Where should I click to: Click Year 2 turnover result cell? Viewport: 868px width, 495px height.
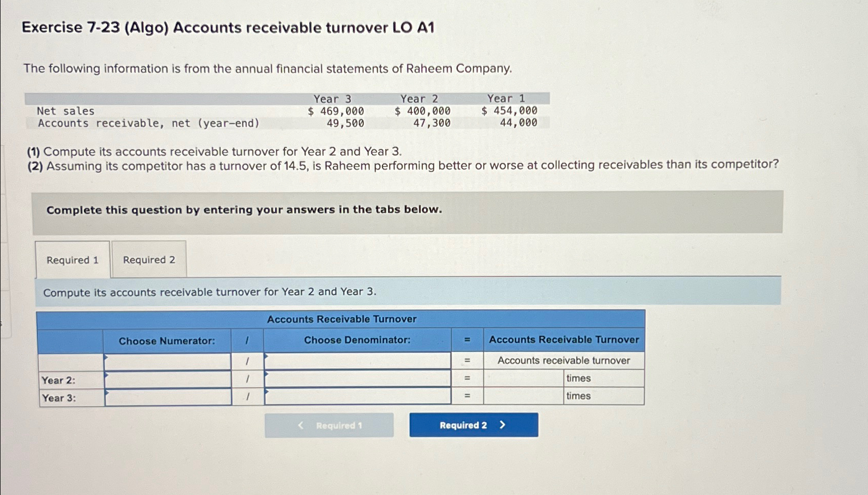tap(524, 379)
